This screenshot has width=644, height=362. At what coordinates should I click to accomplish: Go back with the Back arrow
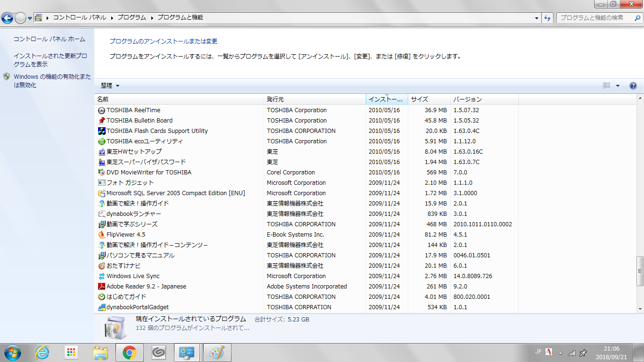tap(8, 18)
